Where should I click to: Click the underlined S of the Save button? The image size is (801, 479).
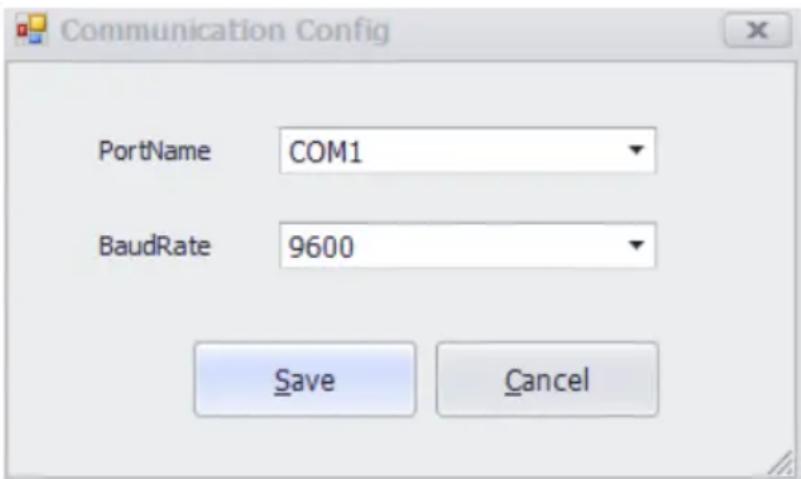[x=282, y=381]
